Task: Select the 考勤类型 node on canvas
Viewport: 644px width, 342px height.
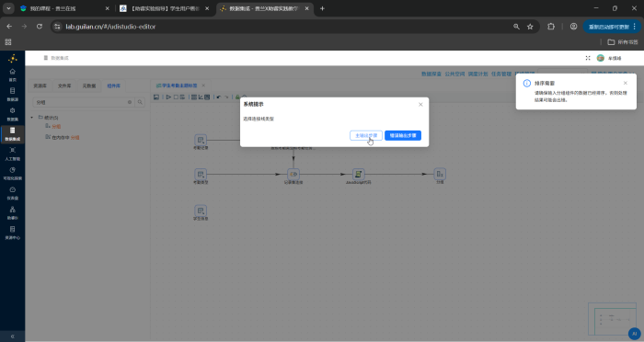Action: [201, 174]
